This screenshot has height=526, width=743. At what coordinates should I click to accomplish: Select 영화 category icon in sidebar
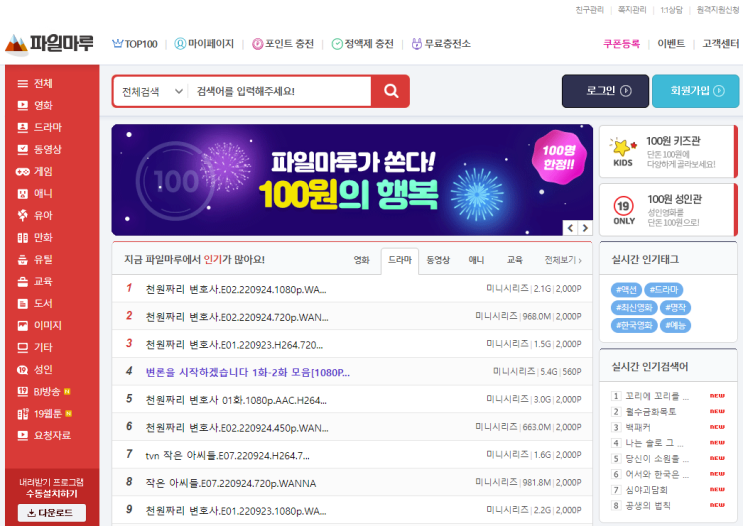[22, 106]
